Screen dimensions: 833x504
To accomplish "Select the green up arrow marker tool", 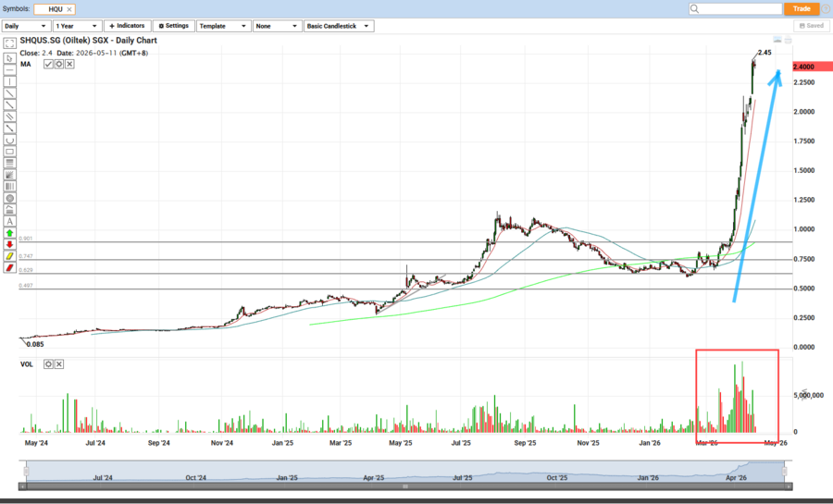I will [10, 233].
